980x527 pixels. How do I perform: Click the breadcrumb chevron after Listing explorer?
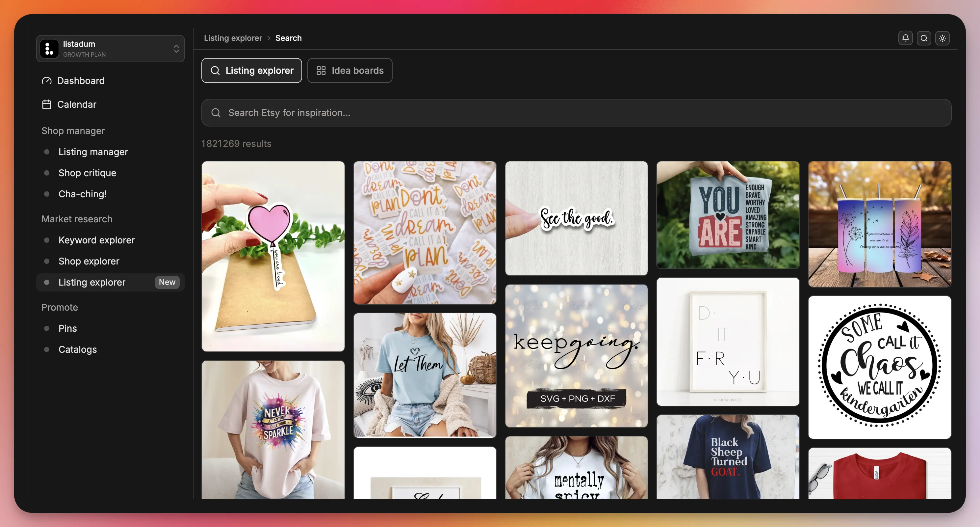coord(269,38)
